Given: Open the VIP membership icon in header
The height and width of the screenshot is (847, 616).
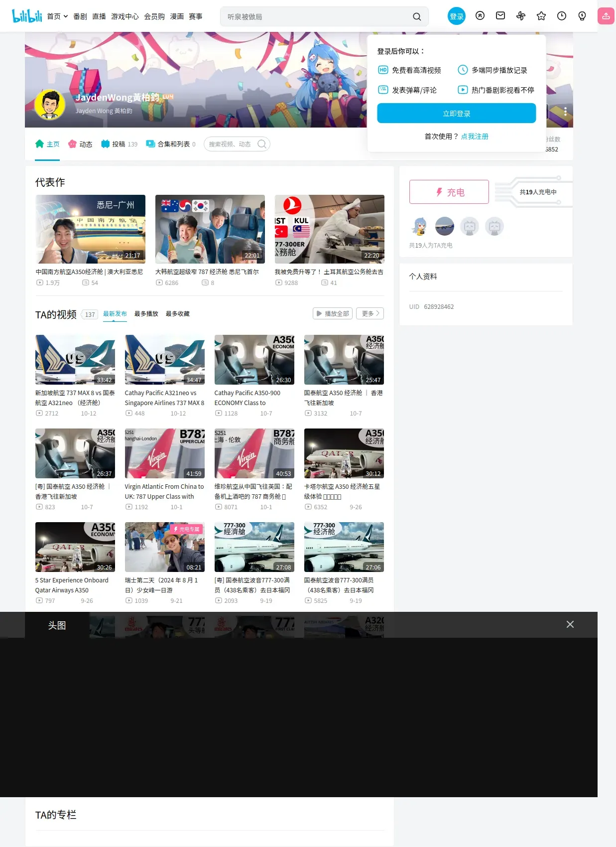Looking at the screenshot, I should [x=480, y=16].
